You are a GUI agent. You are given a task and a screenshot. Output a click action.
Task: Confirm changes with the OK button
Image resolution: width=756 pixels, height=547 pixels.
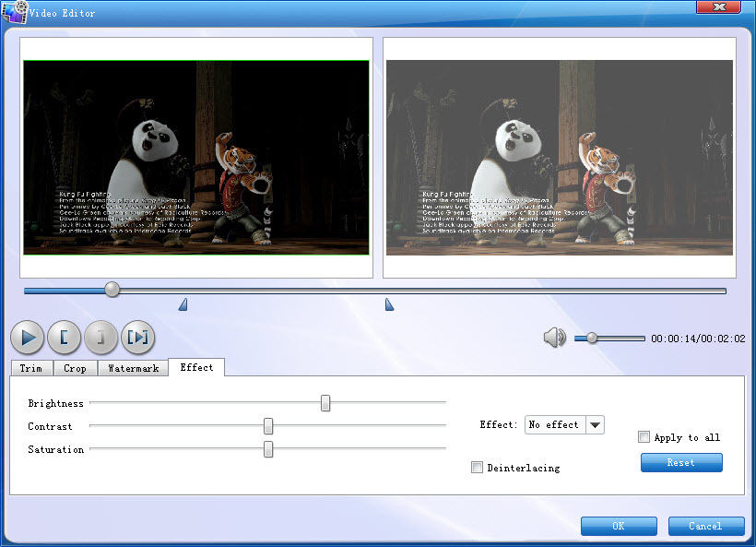(x=619, y=526)
